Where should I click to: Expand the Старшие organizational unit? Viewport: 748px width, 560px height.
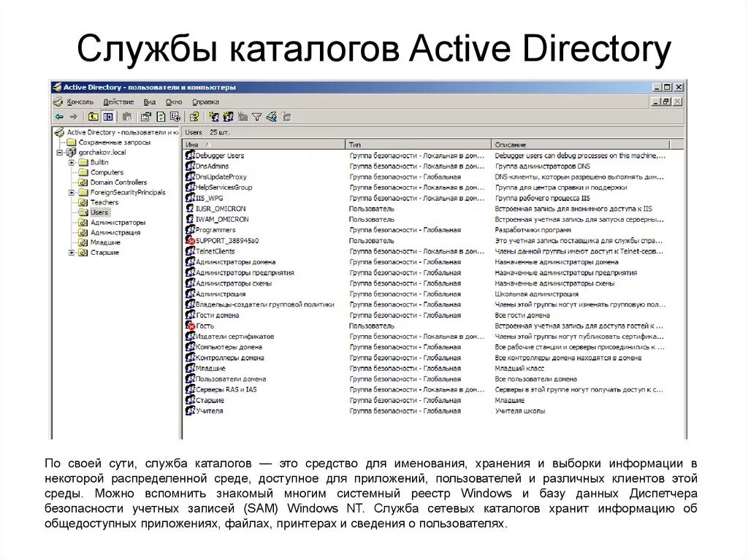pos(72,253)
